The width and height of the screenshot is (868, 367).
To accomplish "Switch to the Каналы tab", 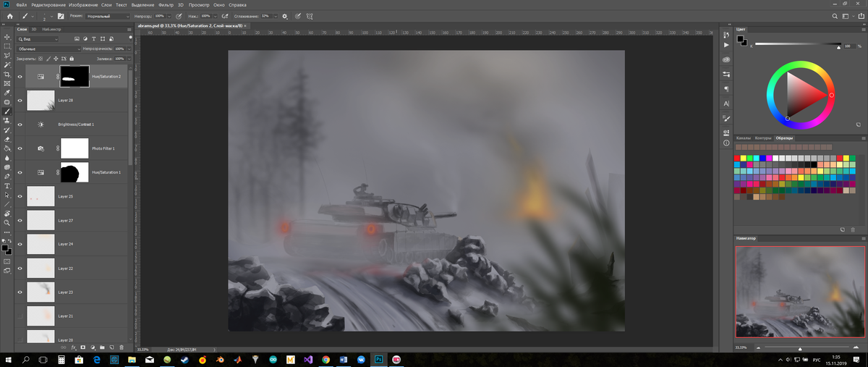I will (743, 138).
